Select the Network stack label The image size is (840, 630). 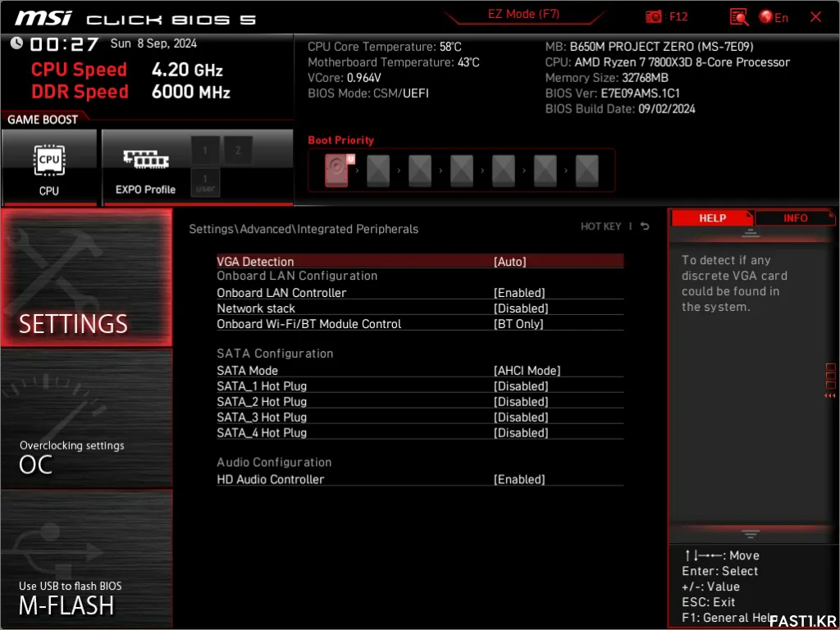tap(256, 308)
